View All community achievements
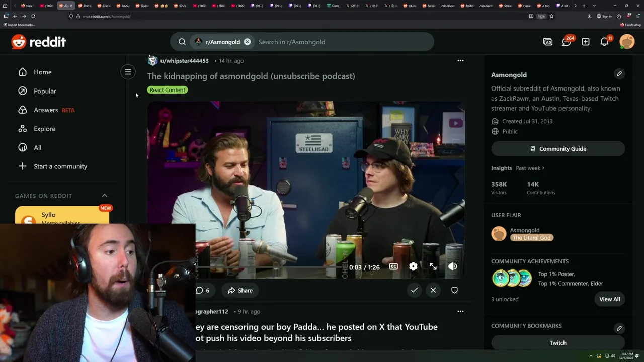This screenshot has width=644, height=362. [x=610, y=299]
